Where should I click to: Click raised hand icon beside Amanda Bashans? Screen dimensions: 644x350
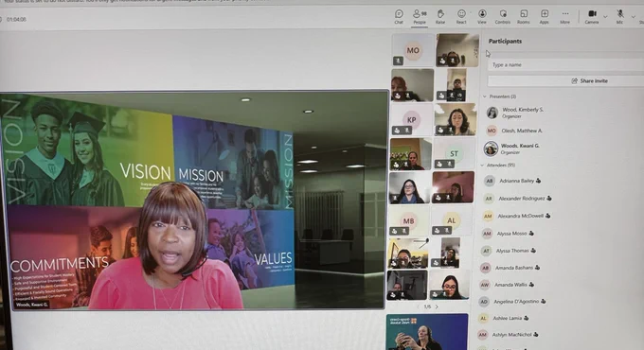[538, 268]
